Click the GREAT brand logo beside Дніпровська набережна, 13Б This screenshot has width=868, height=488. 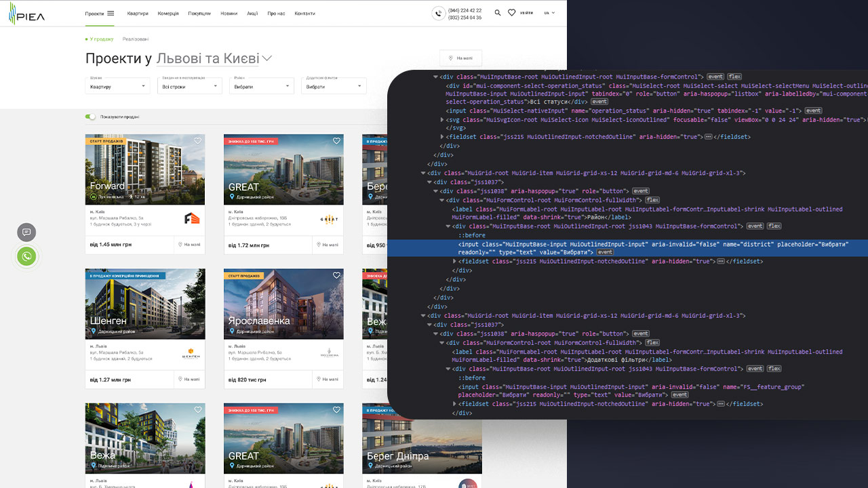[x=329, y=219]
